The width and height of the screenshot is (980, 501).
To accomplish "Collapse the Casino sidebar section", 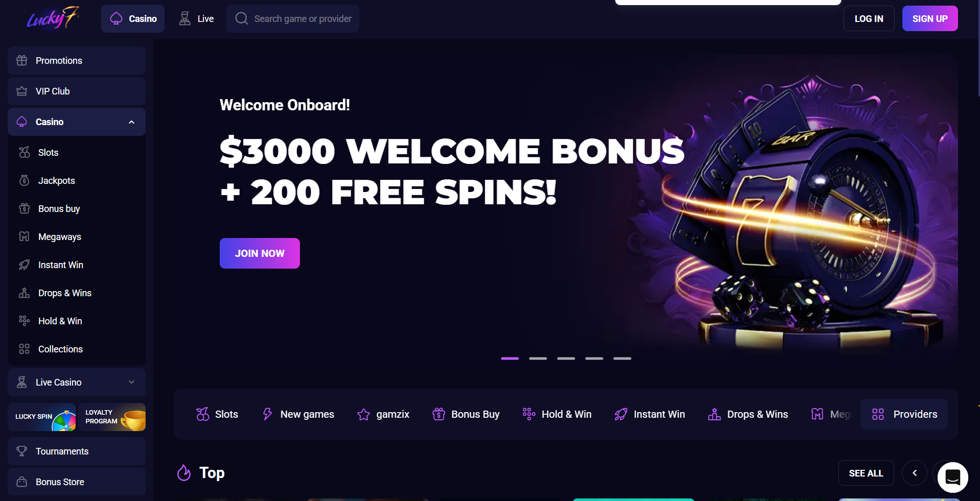I will pos(131,122).
